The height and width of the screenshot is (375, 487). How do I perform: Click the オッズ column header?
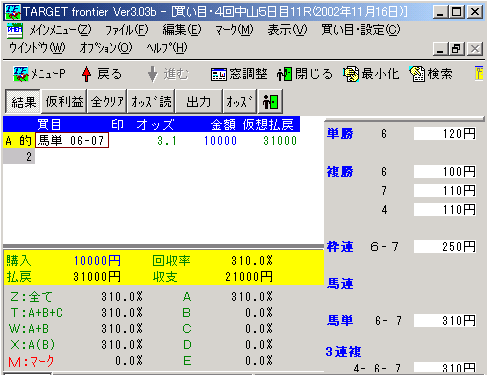pyautogui.click(x=155, y=125)
